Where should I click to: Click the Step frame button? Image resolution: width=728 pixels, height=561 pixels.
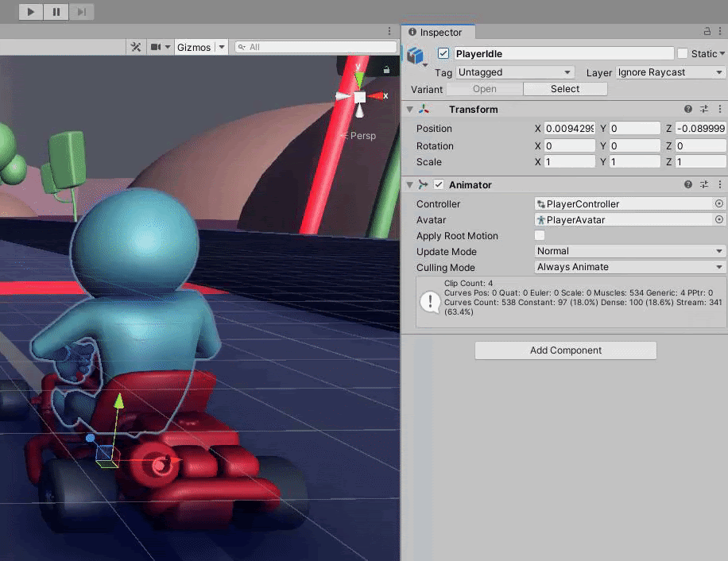tap(81, 12)
